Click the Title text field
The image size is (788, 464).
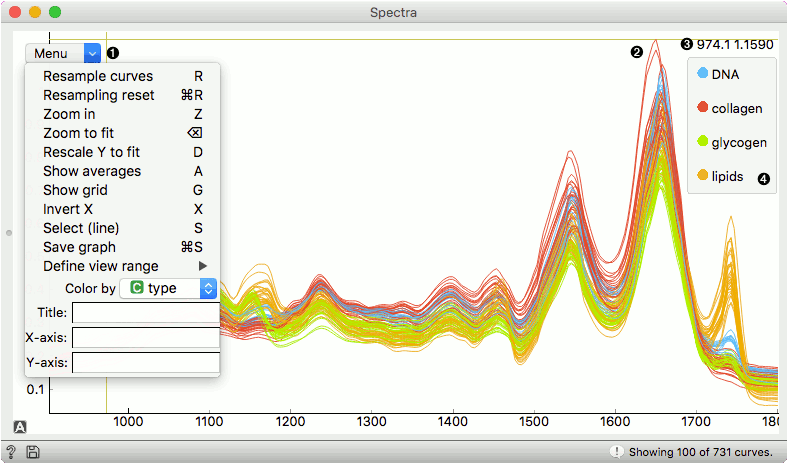[145, 313]
